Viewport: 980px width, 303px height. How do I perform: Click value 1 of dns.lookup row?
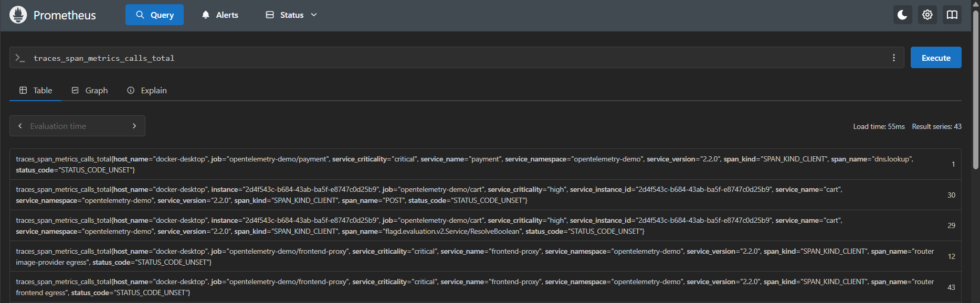click(x=953, y=164)
